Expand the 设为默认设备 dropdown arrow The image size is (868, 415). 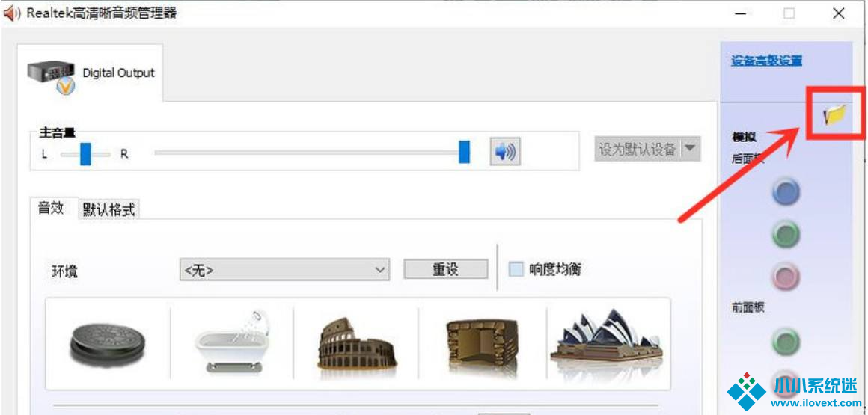tap(690, 148)
